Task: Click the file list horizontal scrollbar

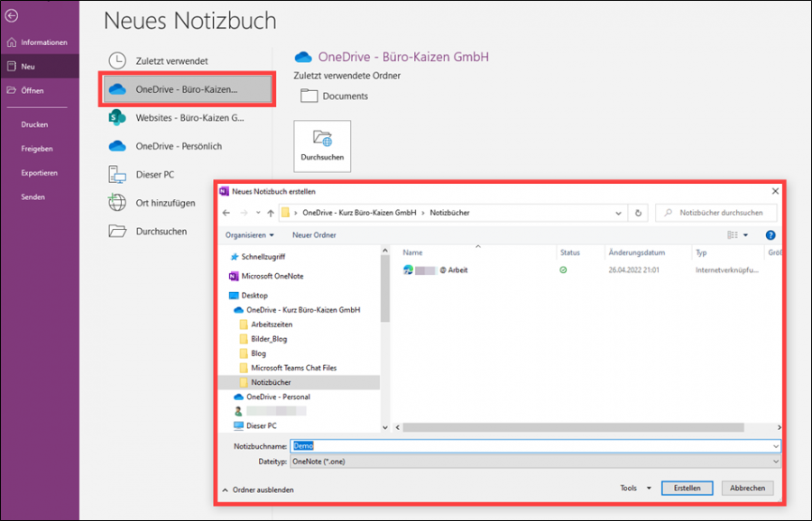Action: [573, 427]
